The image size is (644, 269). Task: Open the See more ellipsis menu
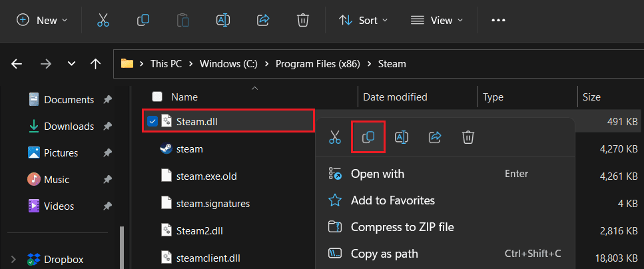coord(498,20)
